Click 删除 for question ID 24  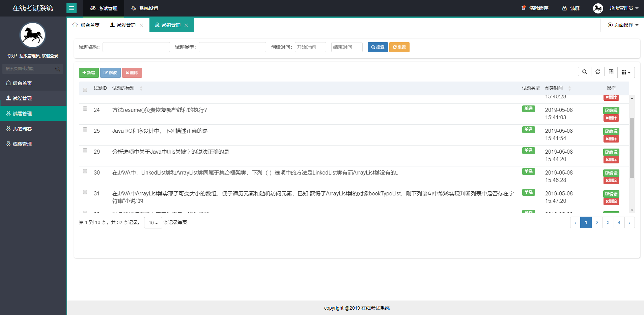point(611,118)
